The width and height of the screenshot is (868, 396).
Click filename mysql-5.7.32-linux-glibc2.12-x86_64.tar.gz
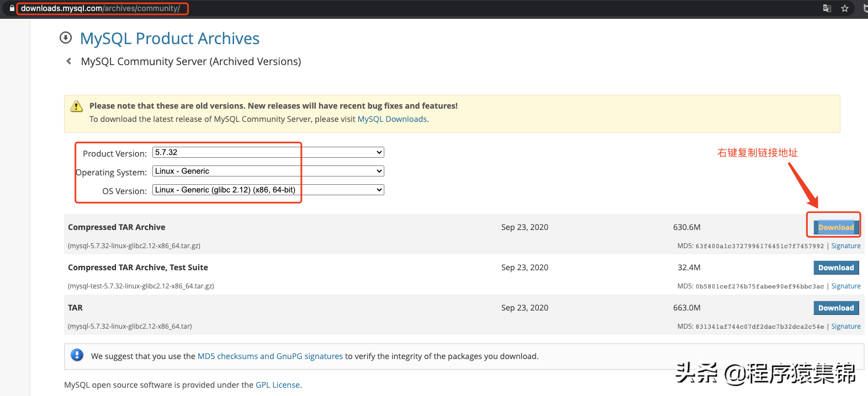(134, 246)
